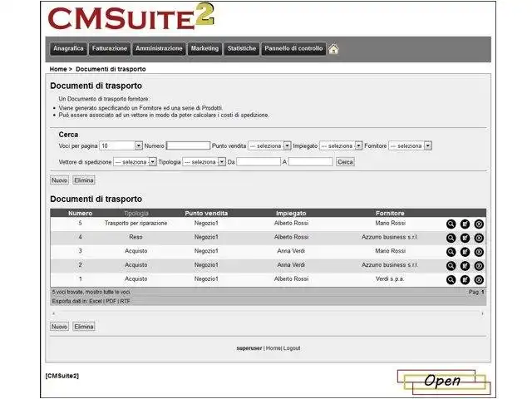Open the Statistiche menu
The width and height of the screenshot is (532, 399).
[x=242, y=48]
